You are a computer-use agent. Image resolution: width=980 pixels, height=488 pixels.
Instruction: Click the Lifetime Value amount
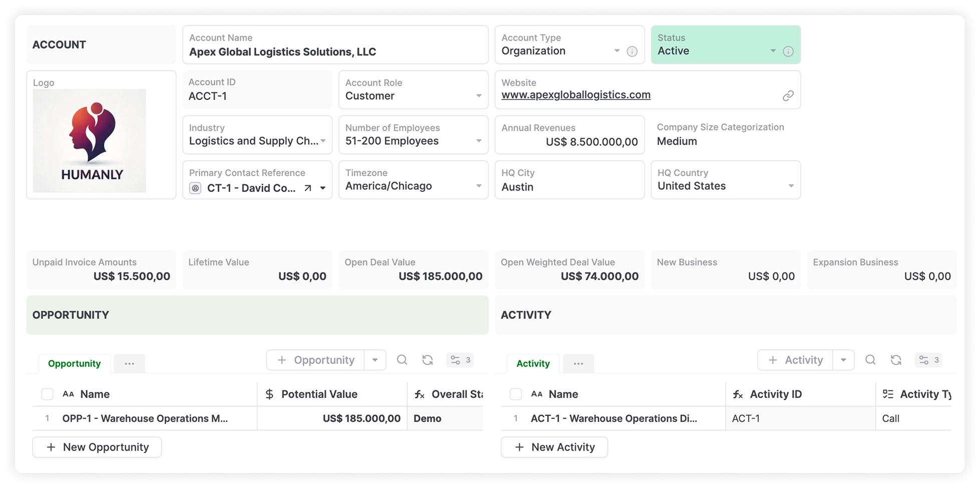(x=302, y=276)
